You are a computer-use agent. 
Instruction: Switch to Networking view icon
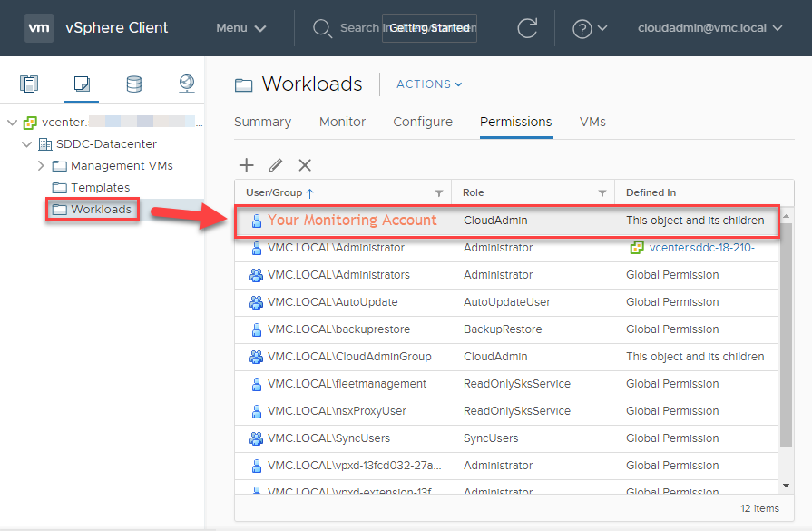[186, 84]
